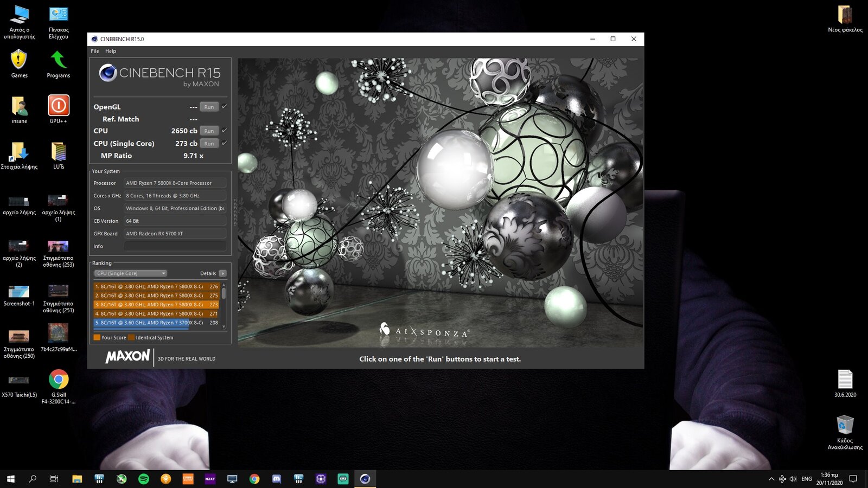Run the OpenGL benchmark test
868x488 pixels.
click(x=209, y=107)
